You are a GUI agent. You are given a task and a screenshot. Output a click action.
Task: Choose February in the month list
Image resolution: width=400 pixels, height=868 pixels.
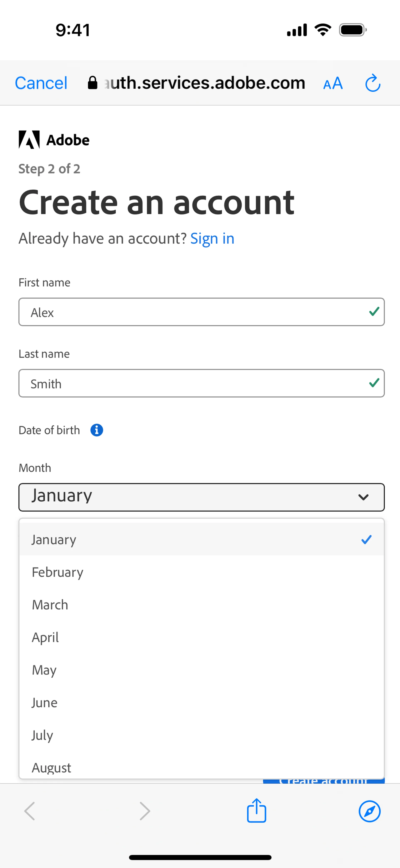57,572
